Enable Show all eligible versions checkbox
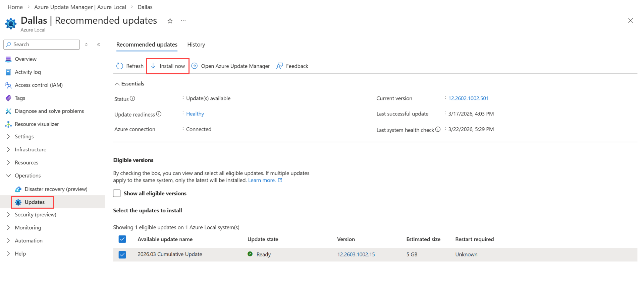This screenshot has width=644, height=289. point(117,193)
